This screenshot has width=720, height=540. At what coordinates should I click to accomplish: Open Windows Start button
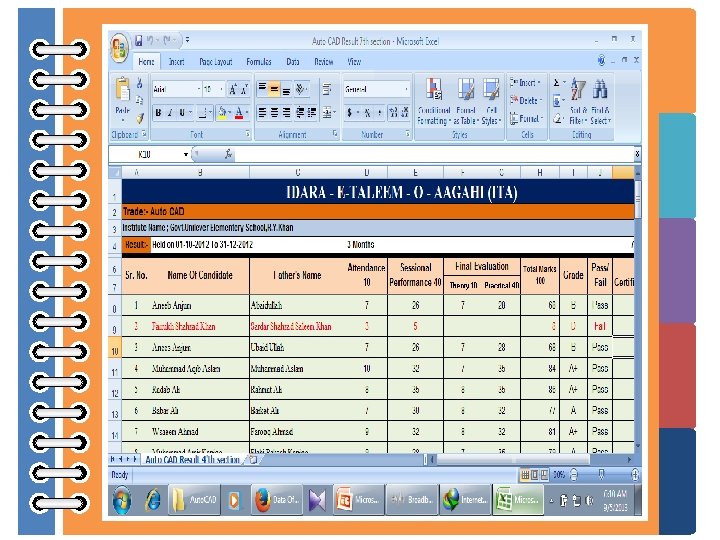(121, 500)
